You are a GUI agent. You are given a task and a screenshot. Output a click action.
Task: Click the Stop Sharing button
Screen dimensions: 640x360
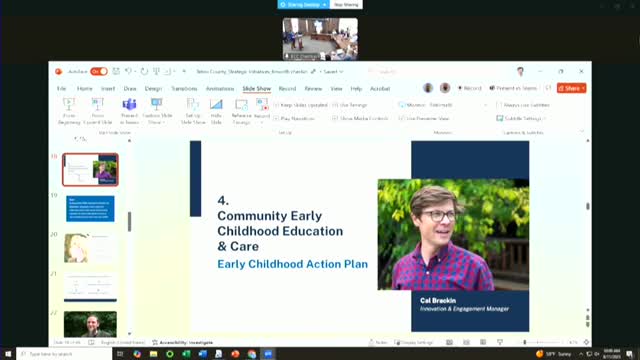346,4
